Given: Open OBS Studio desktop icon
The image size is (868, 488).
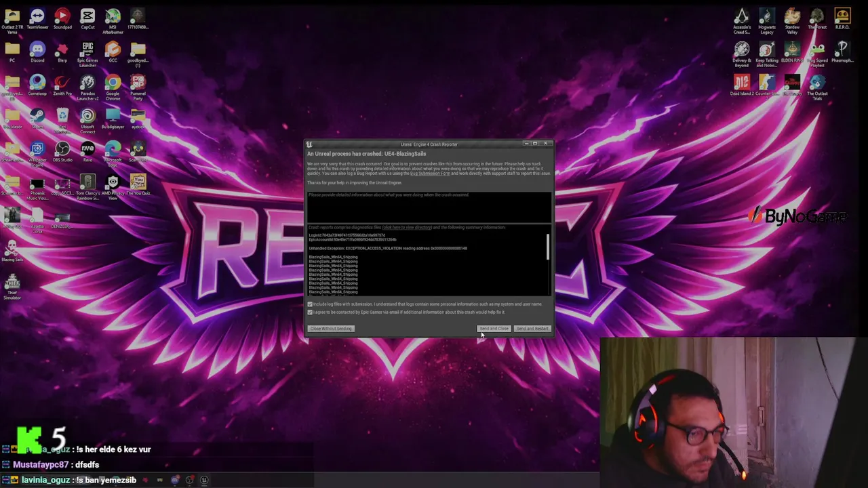Looking at the screenshot, I should click(62, 152).
